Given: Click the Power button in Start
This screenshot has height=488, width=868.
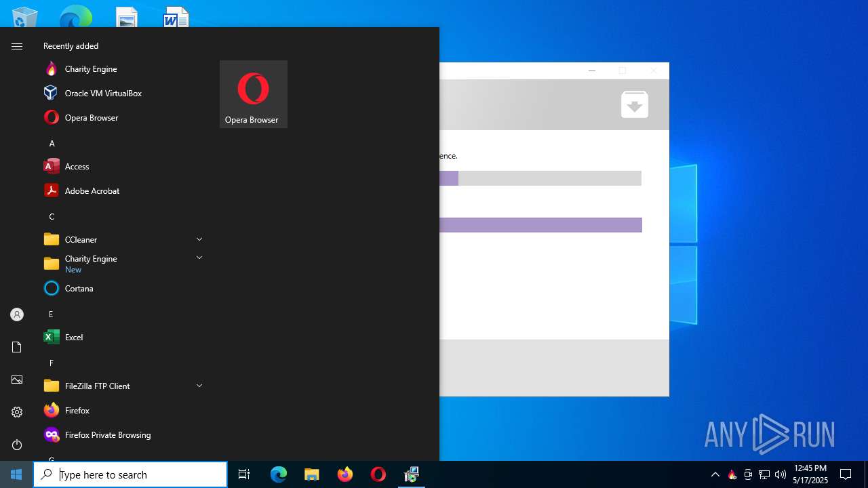Looking at the screenshot, I should click(x=17, y=445).
